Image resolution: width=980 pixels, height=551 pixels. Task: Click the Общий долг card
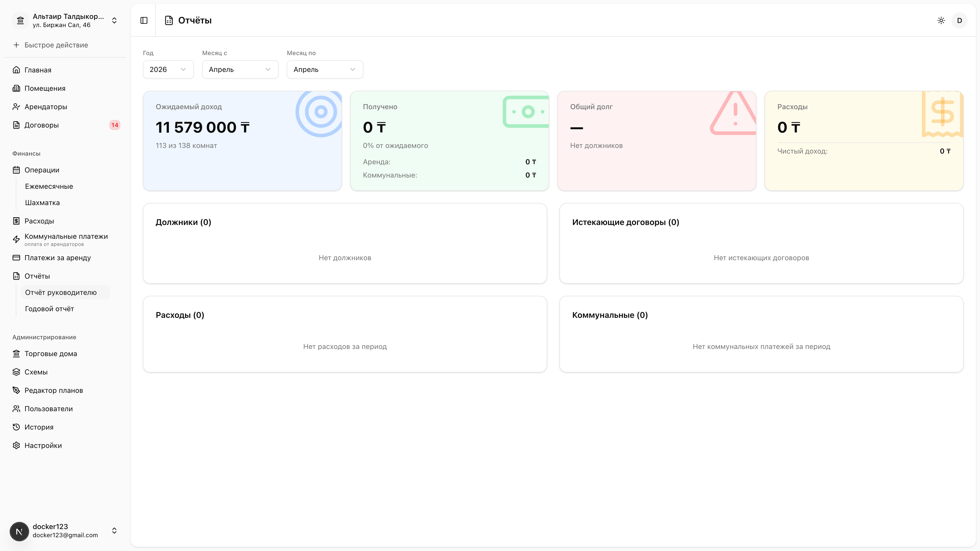click(657, 141)
